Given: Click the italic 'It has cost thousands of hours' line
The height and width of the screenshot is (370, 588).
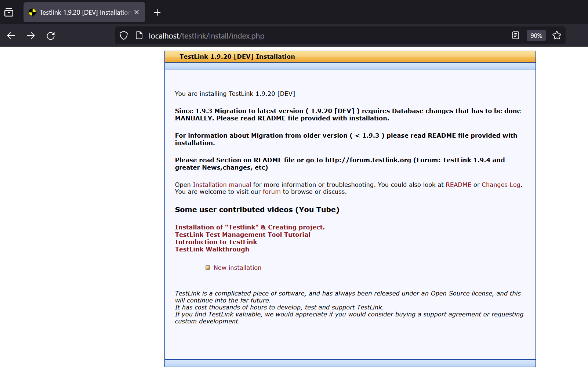Looking at the screenshot, I should (279, 307).
